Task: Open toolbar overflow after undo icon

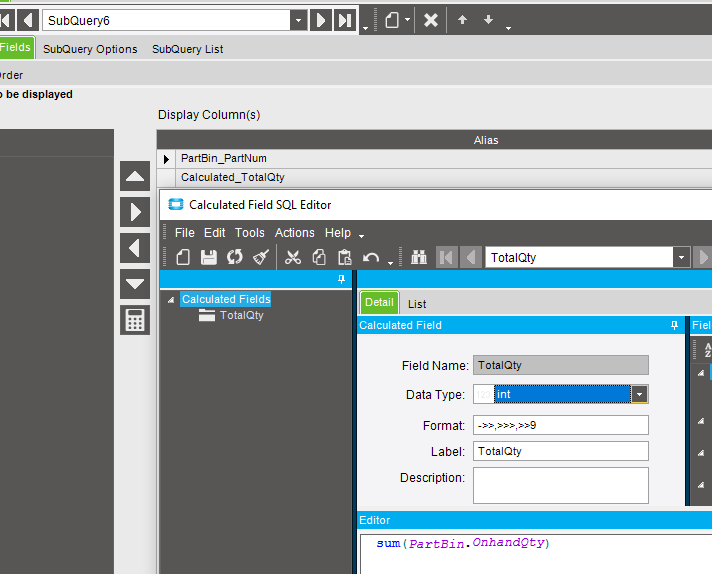Action: [391, 263]
